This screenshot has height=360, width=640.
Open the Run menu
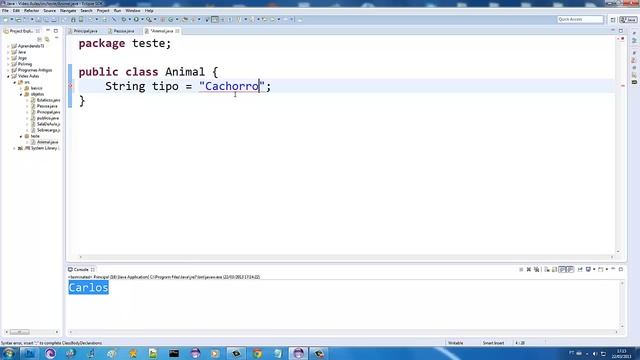(117, 11)
